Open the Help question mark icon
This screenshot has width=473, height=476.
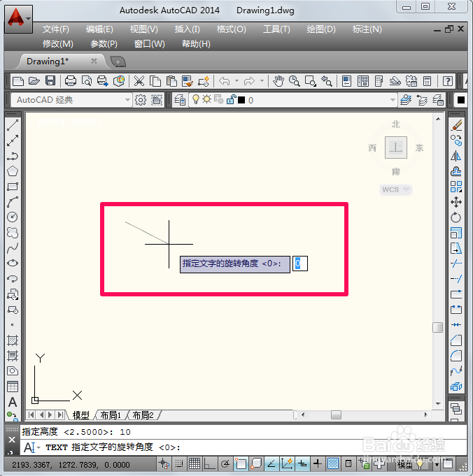click(x=448, y=81)
